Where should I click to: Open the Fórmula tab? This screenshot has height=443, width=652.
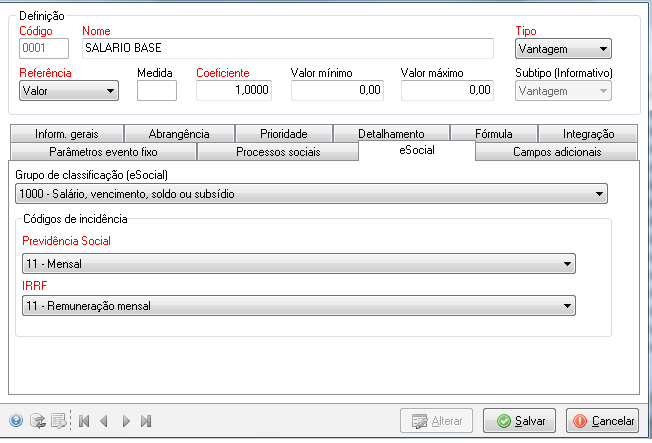tap(493, 133)
